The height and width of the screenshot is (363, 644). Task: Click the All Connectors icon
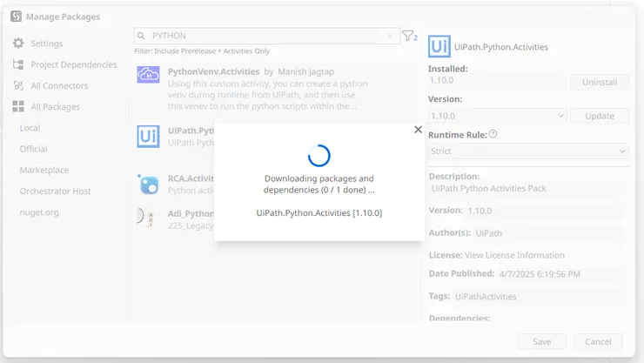coord(18,85)
